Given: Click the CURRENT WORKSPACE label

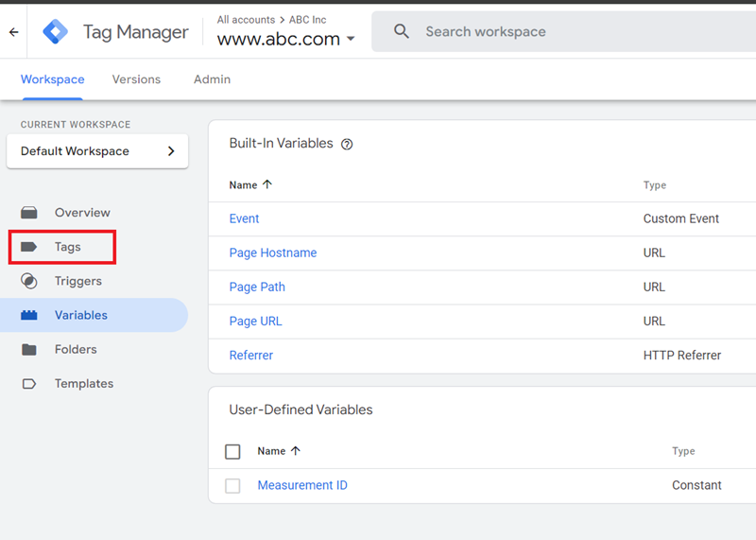Looking at the screenshot, I should (x=76, y=125).
